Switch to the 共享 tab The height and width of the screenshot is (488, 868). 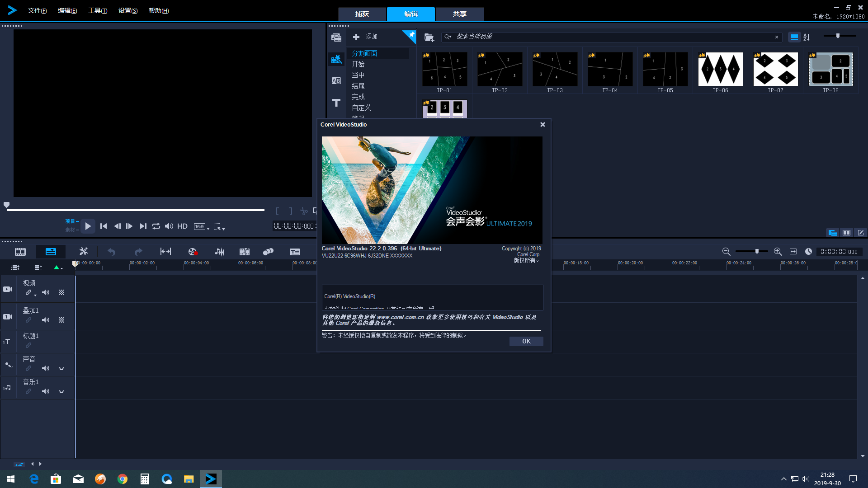pyautogui.click(x=460, y=14)
